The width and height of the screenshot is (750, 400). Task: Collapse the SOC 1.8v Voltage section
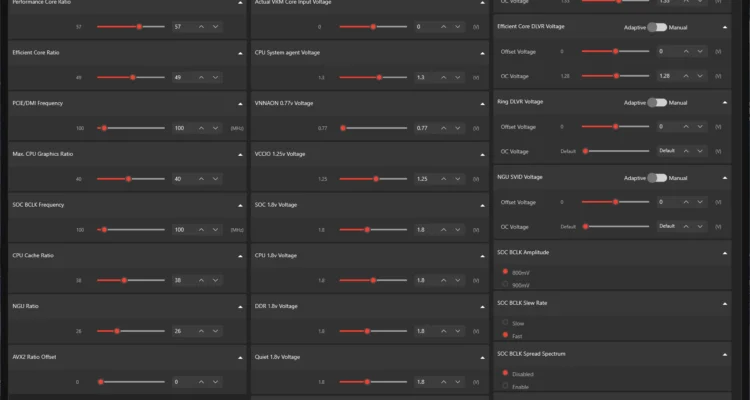tap(483, 205)
